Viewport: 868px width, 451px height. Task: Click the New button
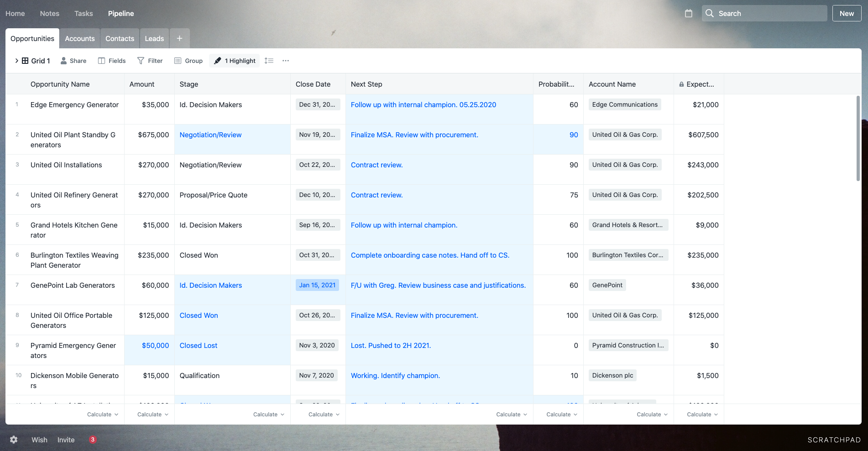pyautogui.click(x=847, y=13)
